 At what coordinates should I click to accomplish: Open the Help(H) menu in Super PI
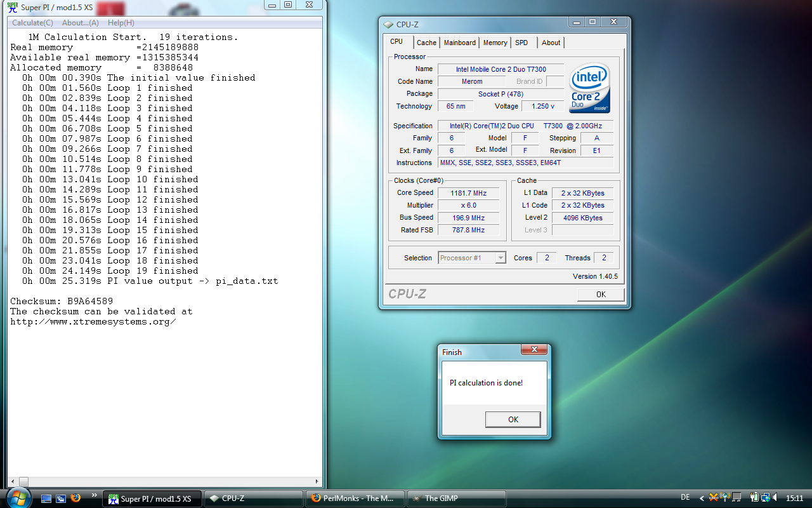pyautogui.click(x=121, y=23)
